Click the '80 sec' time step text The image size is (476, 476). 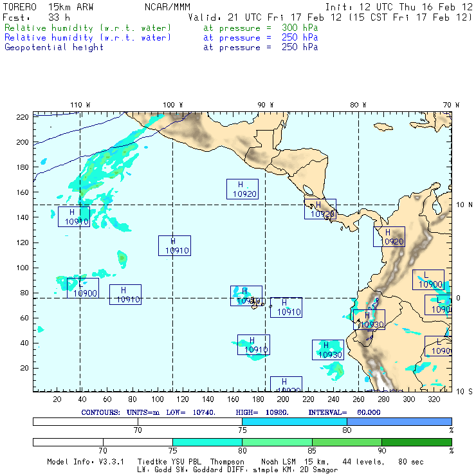coord(411,462)
